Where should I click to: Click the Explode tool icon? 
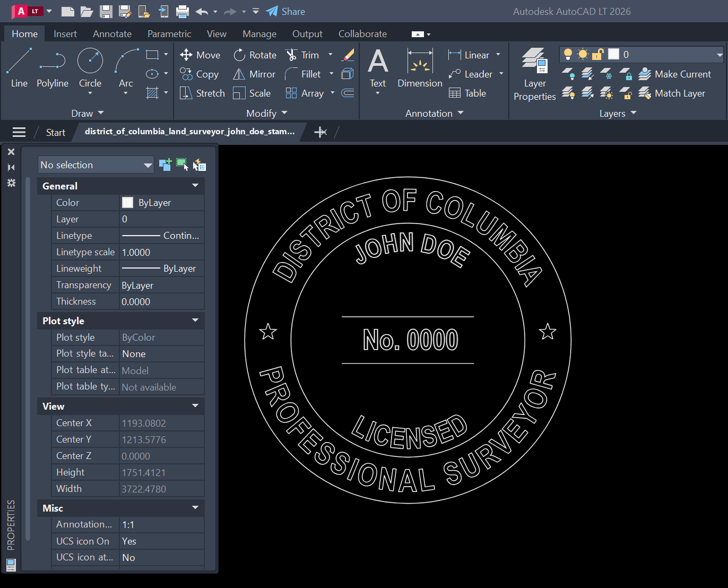[x=348, y=74]
